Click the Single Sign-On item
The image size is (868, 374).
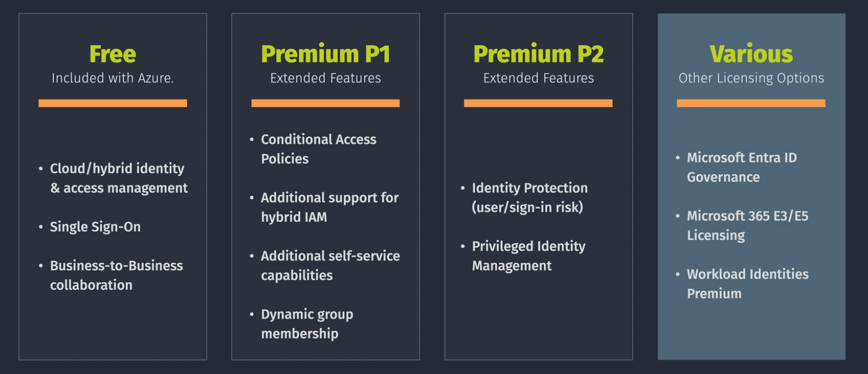[95, 227]
